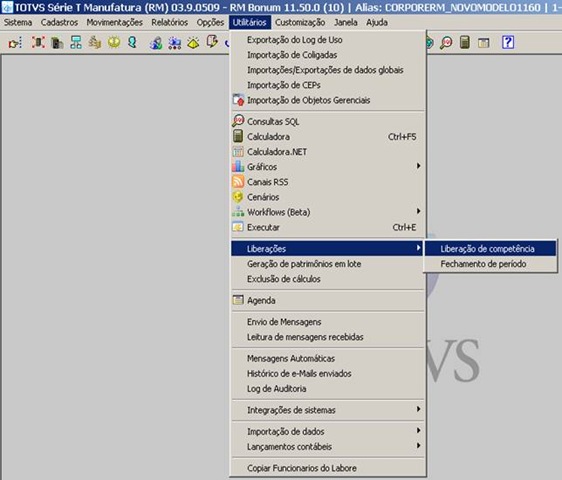Launch Calculadora from the Utilitários menu

(x=328, y=137)
